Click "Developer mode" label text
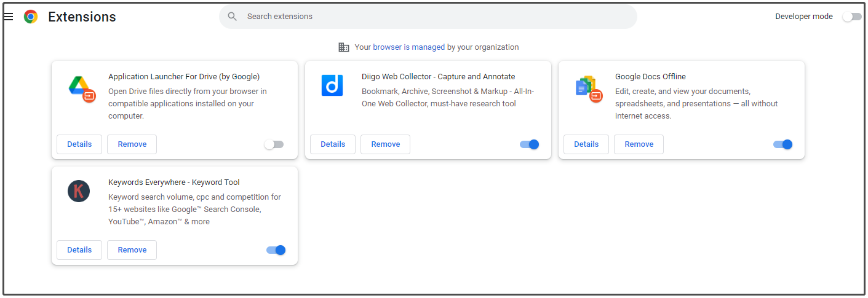Screen dimensions: 868x298 [804, 17]
